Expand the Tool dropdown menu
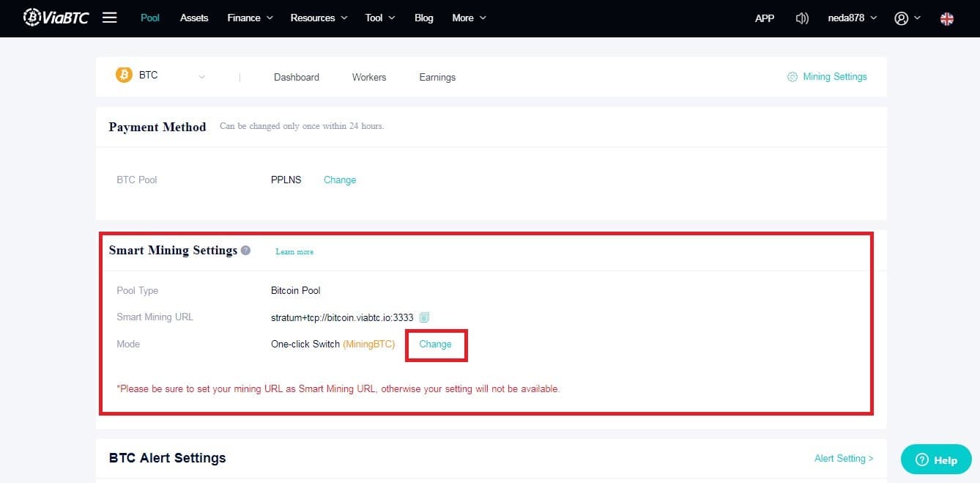 pyautogui.click(x=380, y=18)
